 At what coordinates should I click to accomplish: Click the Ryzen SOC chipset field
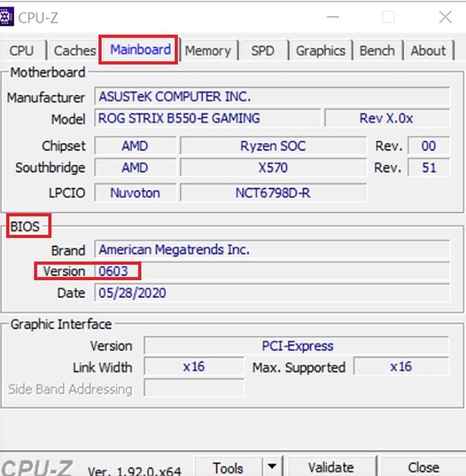pos(273,146)
